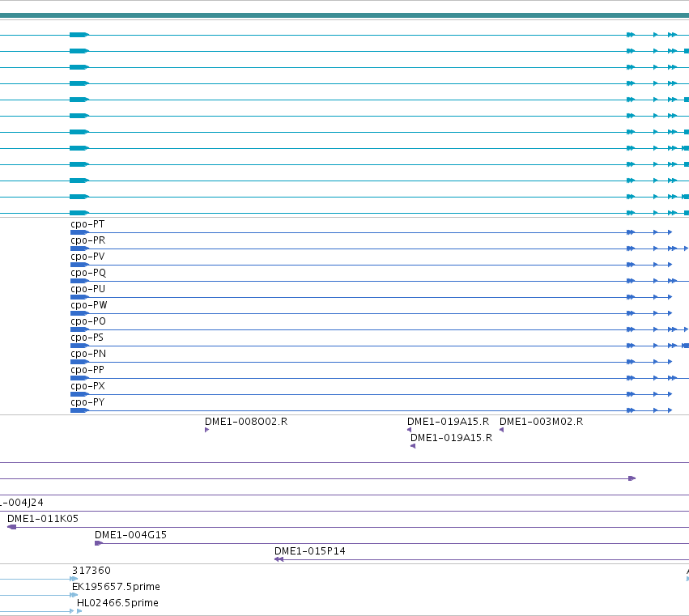This screenshot has height=616, width=689.
Task: Select the cpo-PV transcript label
Action: (87, 257)
